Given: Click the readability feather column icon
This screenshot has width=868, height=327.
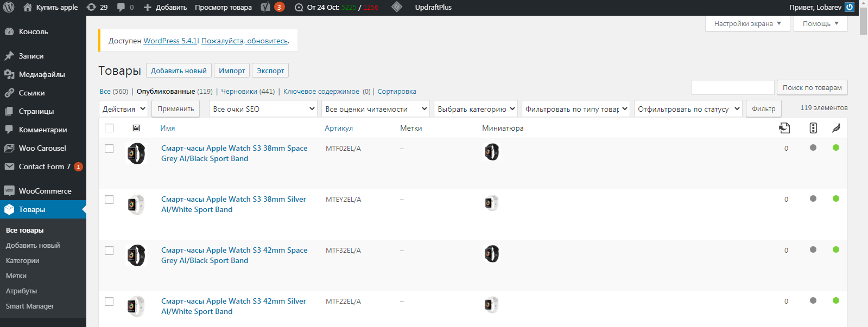Looking at the screenshot, I should click(836, 128).
